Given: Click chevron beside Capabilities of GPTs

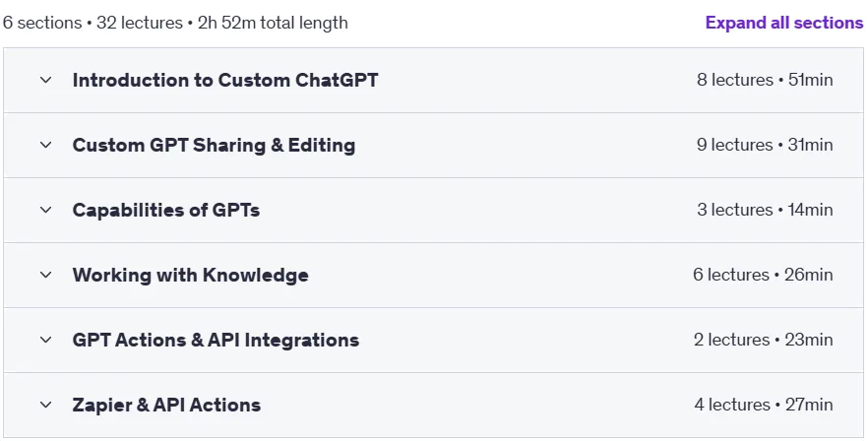Looking at the screenshot, I should (46, 210).
